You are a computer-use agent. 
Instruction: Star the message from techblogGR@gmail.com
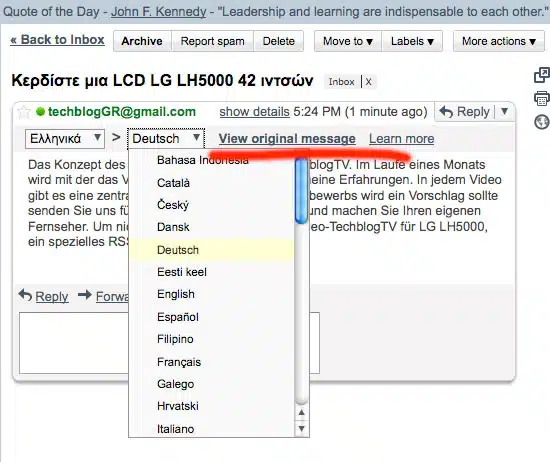pyautogui.click(x=24, y=112)
